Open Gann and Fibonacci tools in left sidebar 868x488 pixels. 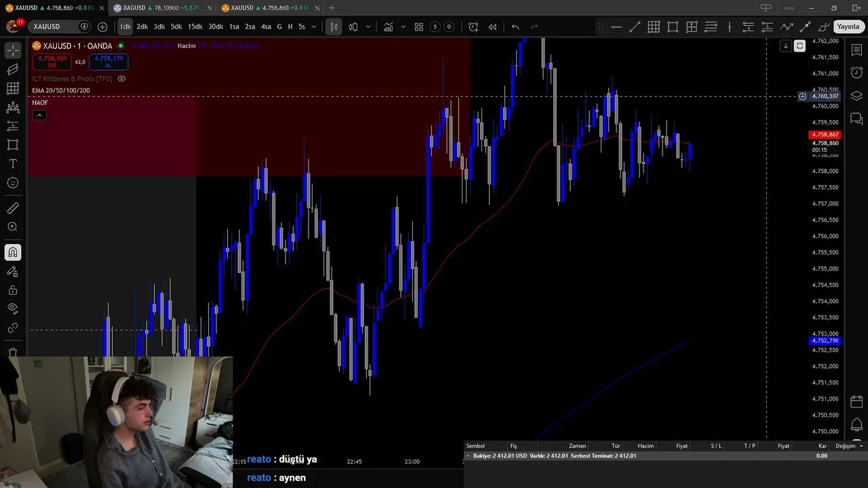[x=13, y=88]
